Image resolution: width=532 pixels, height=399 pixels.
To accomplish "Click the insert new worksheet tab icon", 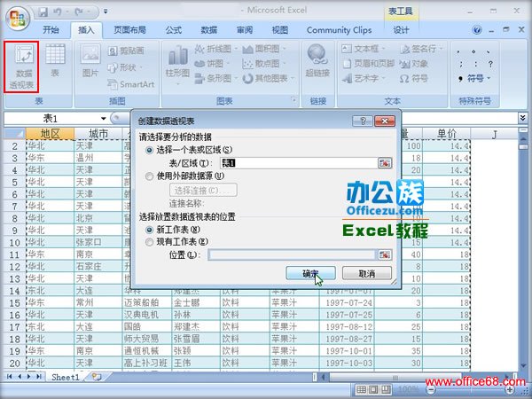I will (x=97, y=377).
